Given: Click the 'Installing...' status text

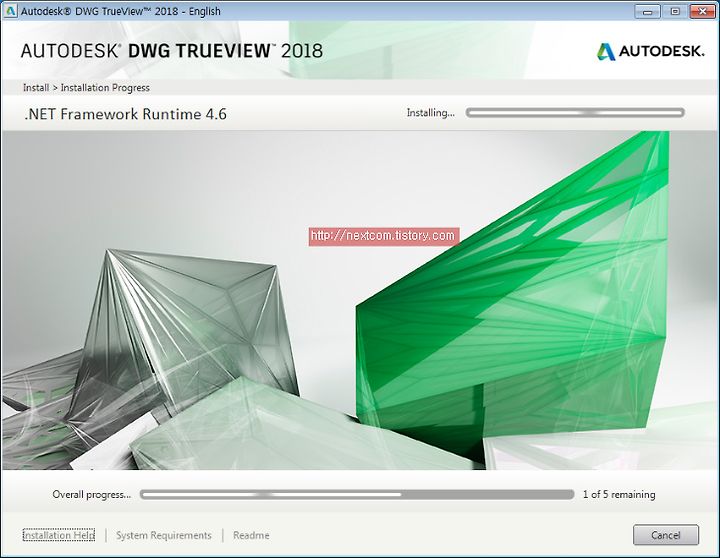Looking at the screenshot, I should [430, 113].
